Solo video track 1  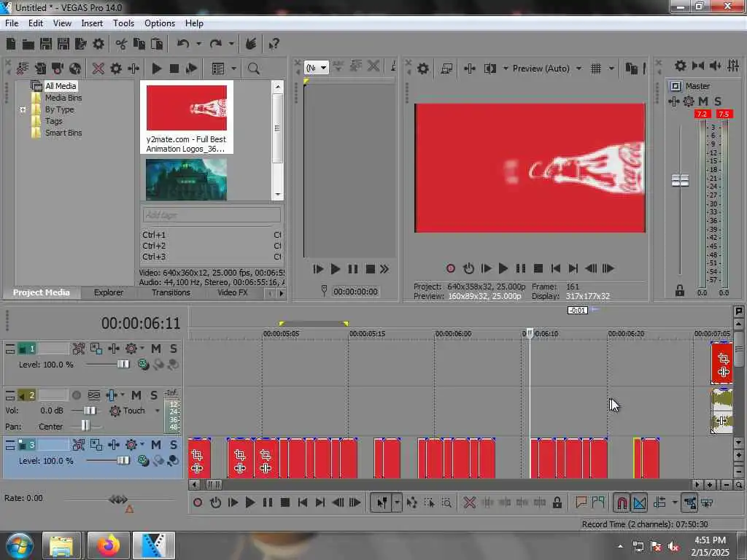174,349
